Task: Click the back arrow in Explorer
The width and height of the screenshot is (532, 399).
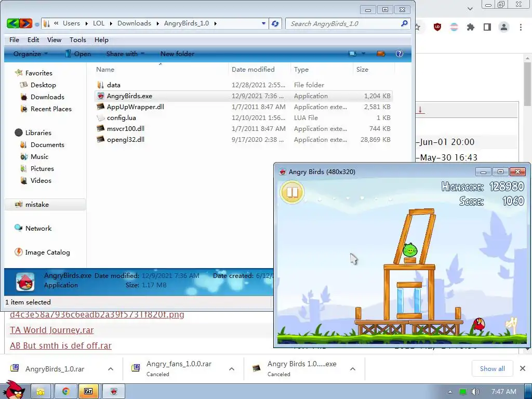Action: [x=13, y=23]
